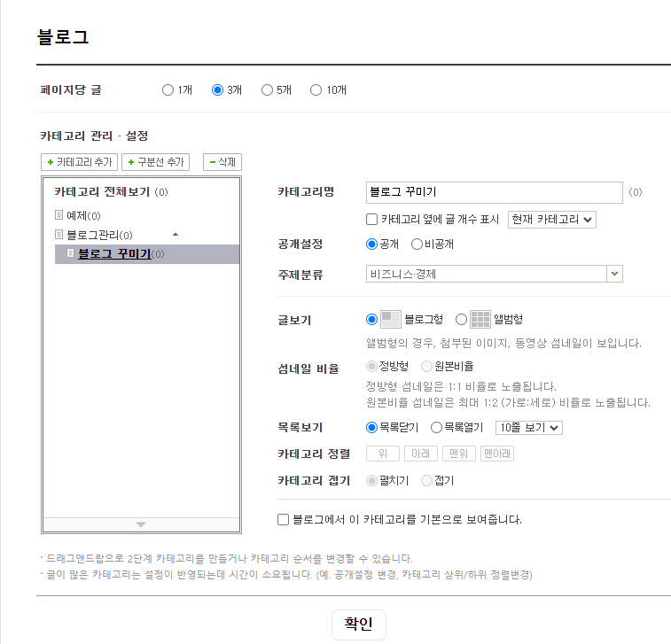Set visibility to 비공개
Viewport: 671px width, 644px height.
[x=417, y=244]
